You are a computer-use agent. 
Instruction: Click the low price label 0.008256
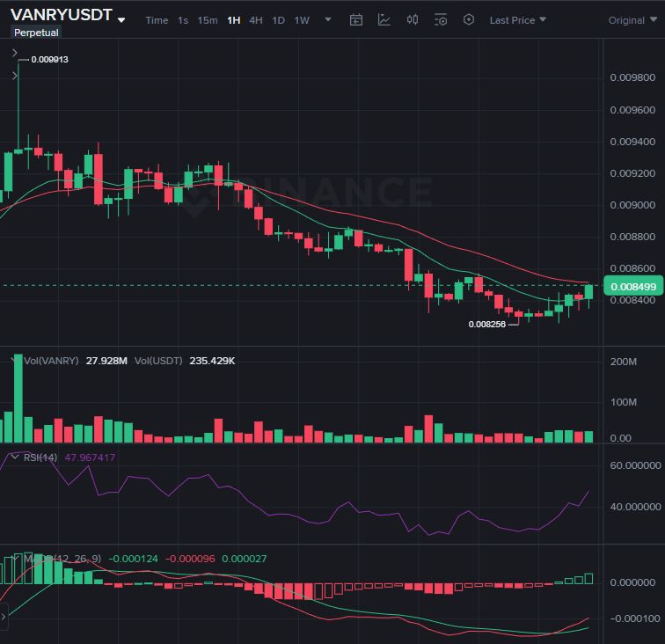pos(487,325)
